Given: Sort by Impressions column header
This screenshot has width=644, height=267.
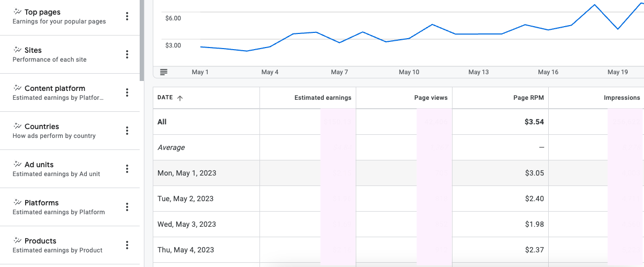Looking at the screenshot, I should point(622,98).
